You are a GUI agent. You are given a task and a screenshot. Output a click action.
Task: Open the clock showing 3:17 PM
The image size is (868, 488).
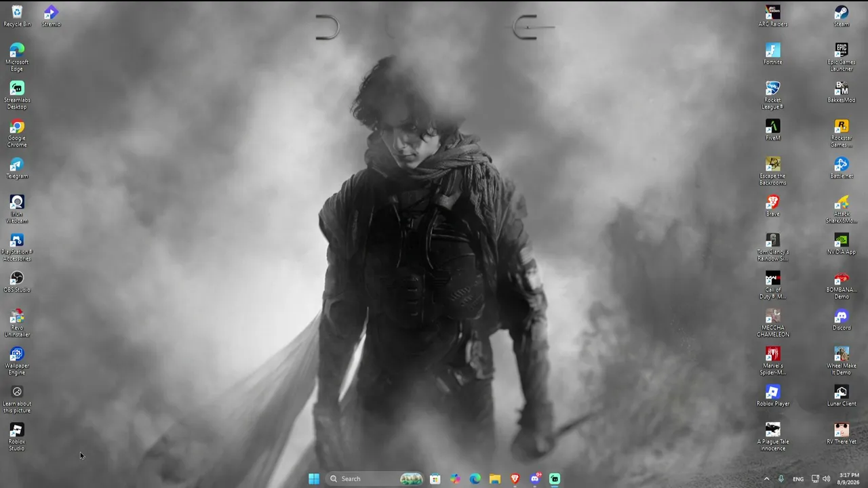click(x=849, y=479)
